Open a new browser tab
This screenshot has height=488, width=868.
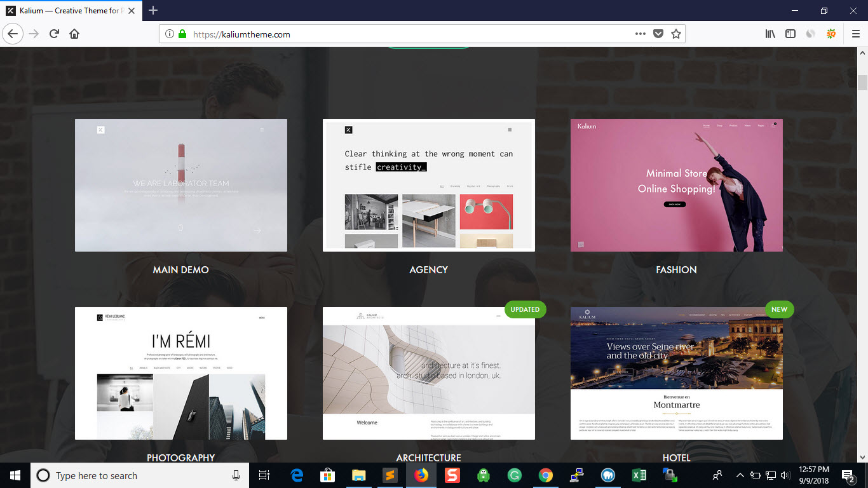click(153, 10)
